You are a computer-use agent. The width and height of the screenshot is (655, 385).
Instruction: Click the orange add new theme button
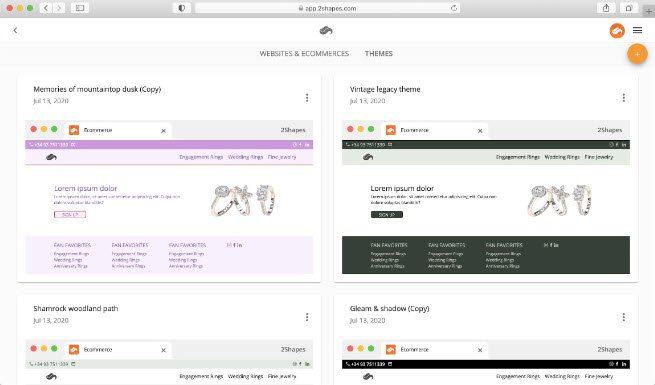point(637,54)
